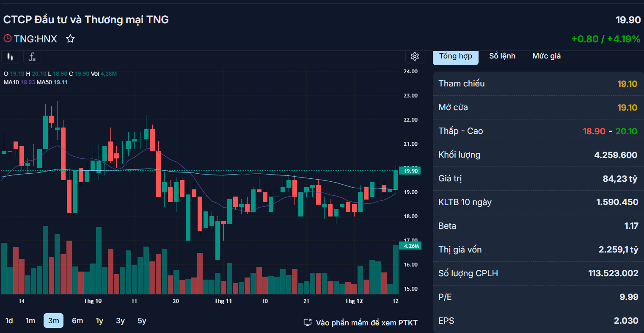644x333 pixels.
Task: Click the P/E value 9.99
Action: (x=629, y=297)
